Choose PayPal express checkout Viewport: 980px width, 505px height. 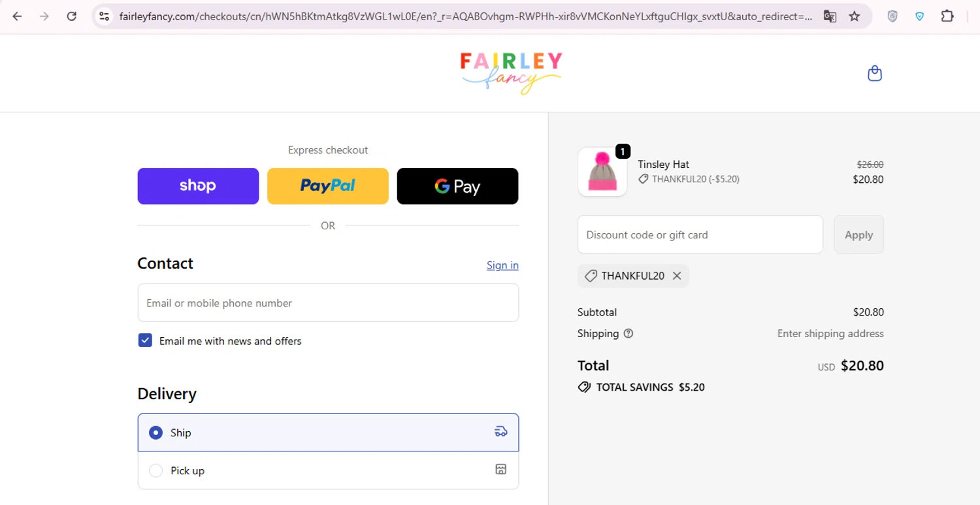pos(328,186)
